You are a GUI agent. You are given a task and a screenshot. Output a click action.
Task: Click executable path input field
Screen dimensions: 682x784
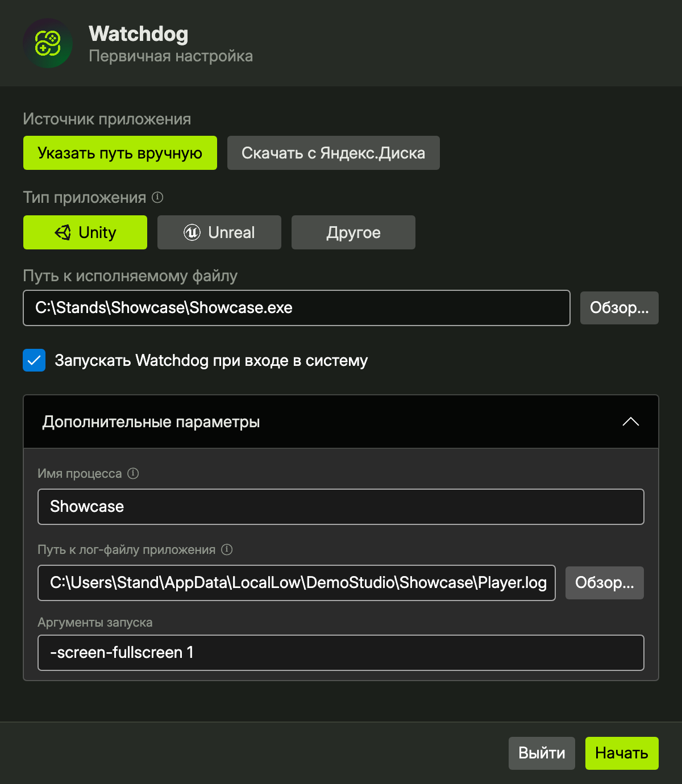297,308
